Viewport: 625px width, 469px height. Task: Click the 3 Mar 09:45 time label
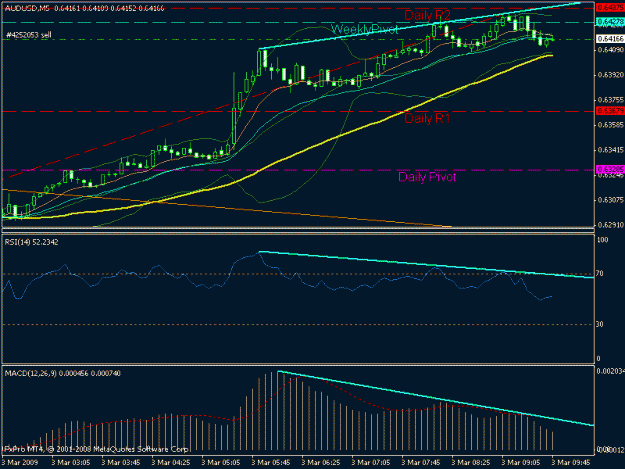point(571,463)
